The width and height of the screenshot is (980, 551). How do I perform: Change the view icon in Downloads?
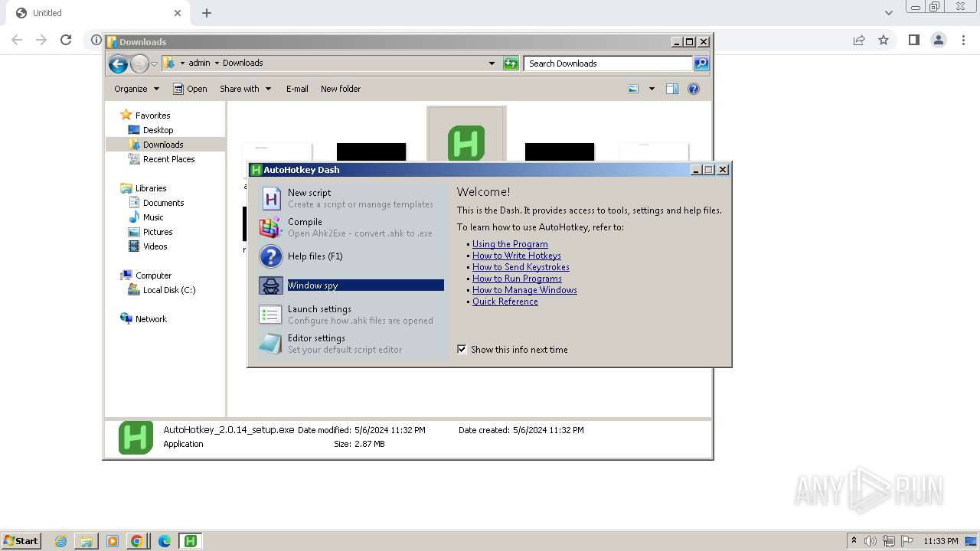coord(633,89)
